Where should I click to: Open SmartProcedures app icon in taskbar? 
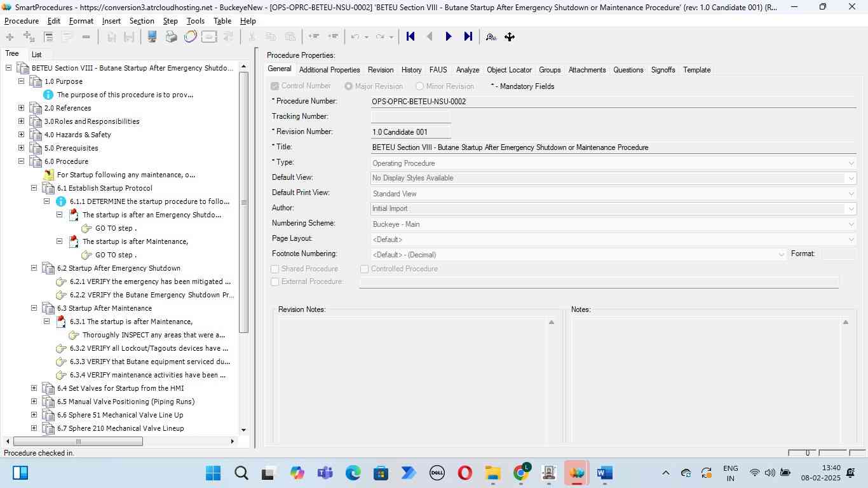click(x=577, y=473)
